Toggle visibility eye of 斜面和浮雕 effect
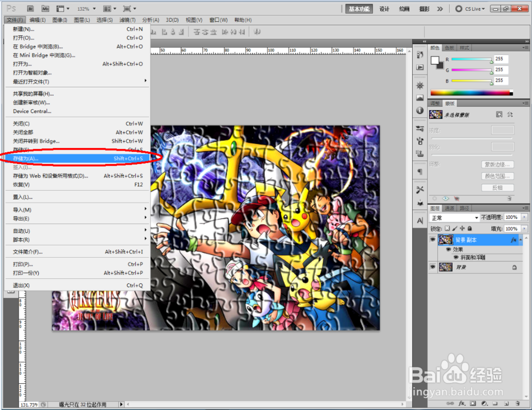The height and width of the screenshot is (410, 532). [x=456, y=257]
